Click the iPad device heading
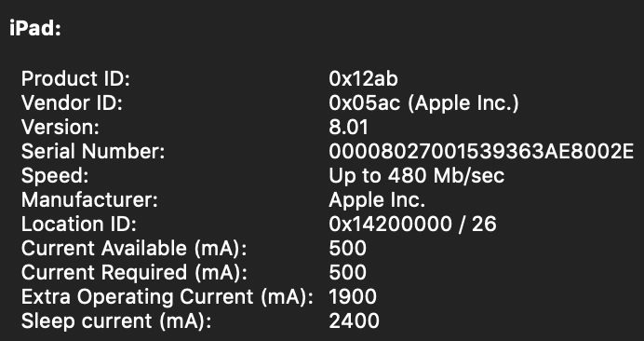 point(35,30)
